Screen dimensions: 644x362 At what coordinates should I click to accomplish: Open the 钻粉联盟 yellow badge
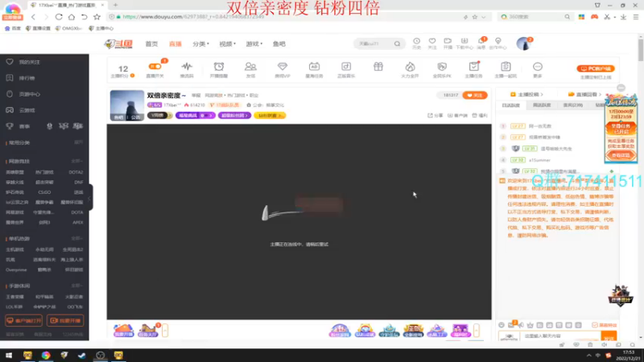coord(270,115)
